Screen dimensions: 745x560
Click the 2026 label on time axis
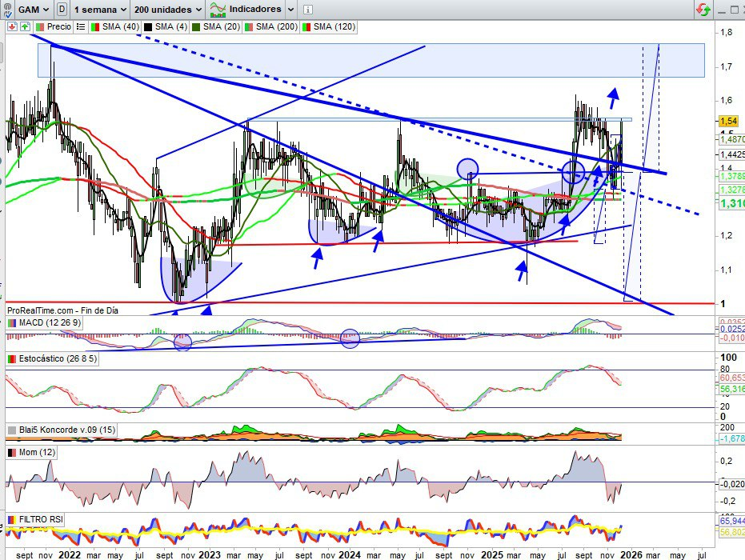click(x=631, y=554)
